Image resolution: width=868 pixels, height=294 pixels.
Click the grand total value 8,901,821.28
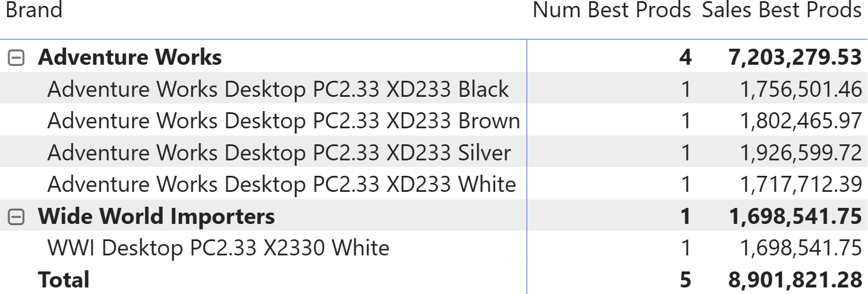795,280
